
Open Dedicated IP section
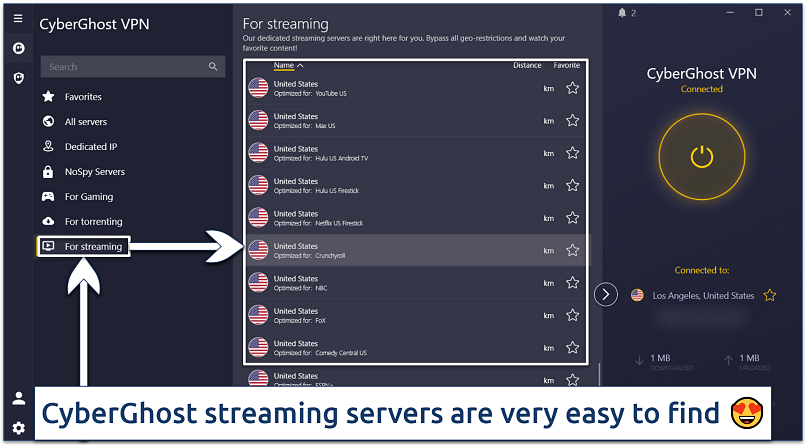click(90, 146)
